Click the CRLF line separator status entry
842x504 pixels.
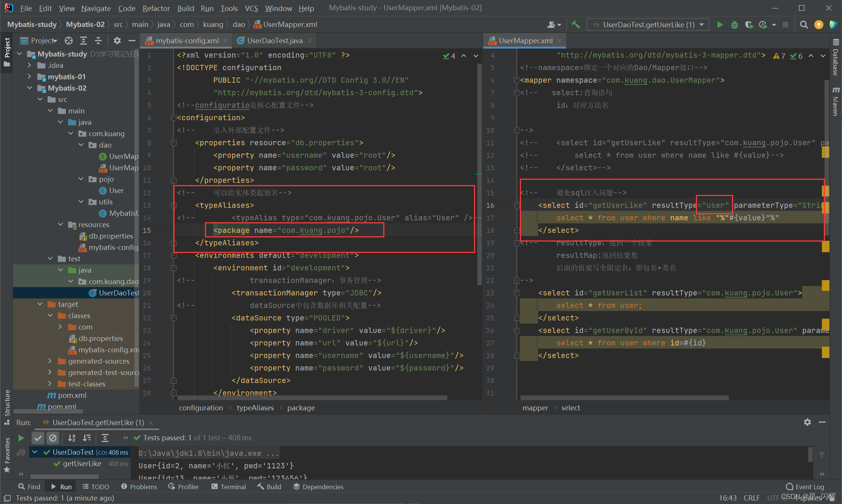751,498
